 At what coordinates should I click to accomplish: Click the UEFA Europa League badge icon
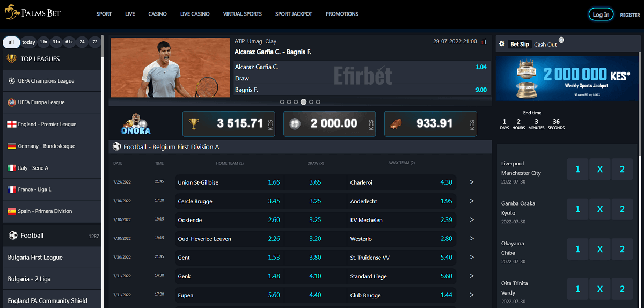tap(12, 102)
